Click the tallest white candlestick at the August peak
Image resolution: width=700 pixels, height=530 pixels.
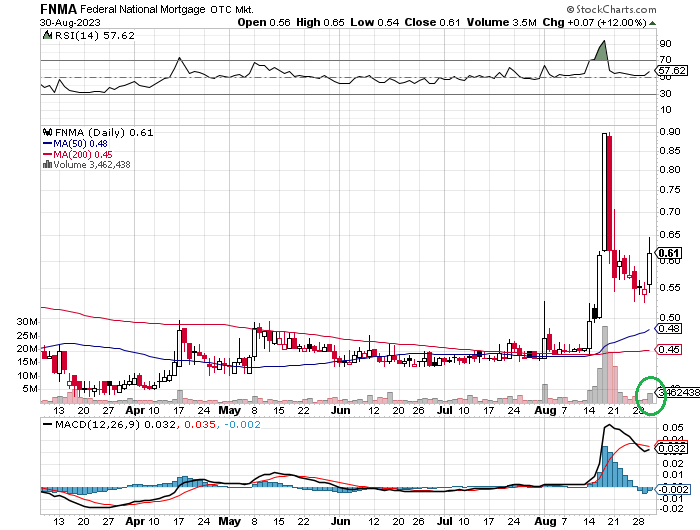click(x=605, y=192)
